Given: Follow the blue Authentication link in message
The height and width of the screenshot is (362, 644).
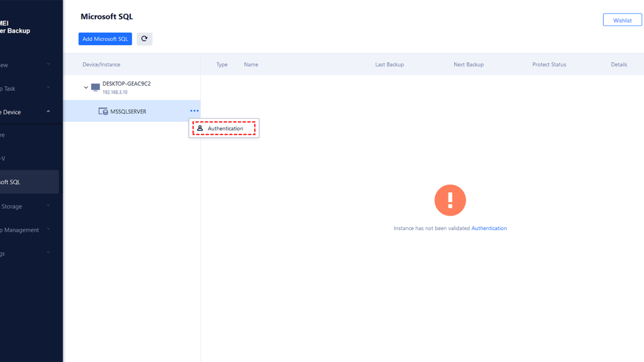Looking at the screenshot, I should pos(489,228).
